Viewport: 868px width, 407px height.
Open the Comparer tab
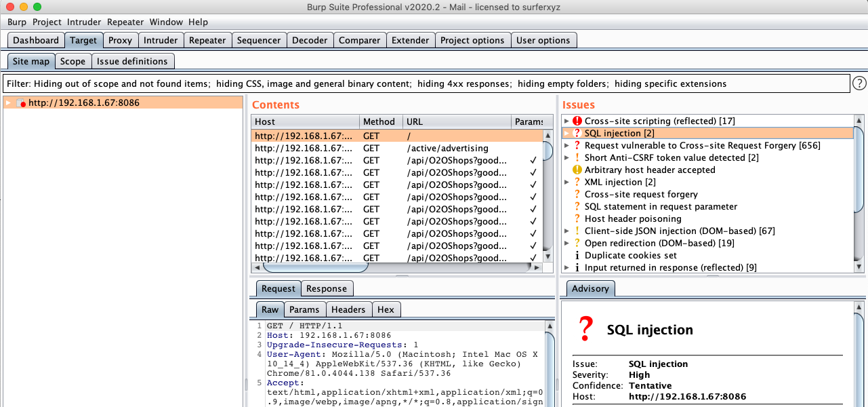click(360, 40)
